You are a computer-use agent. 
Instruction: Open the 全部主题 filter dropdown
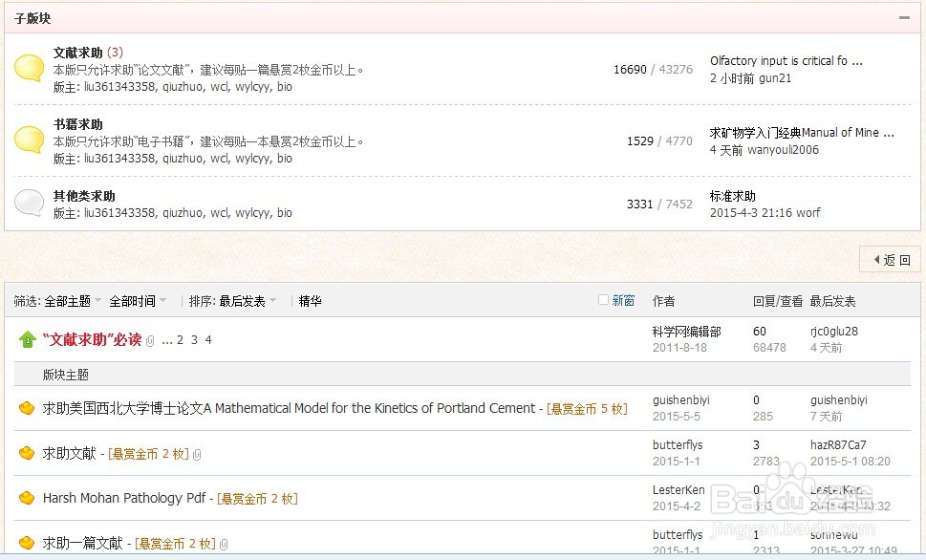click(68, 300)
